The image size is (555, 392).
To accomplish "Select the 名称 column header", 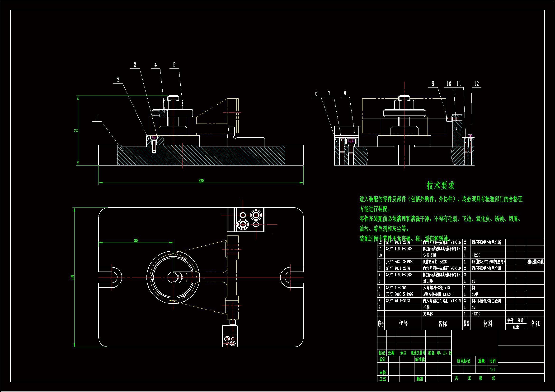I will pyautogui.click(x=442, y=323).
